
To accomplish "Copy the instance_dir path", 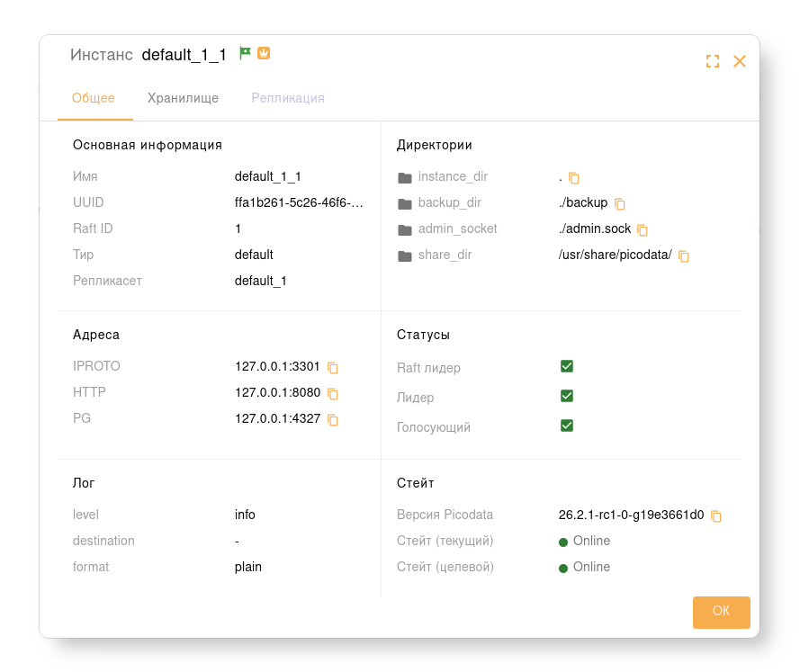I will click(574, 178).
